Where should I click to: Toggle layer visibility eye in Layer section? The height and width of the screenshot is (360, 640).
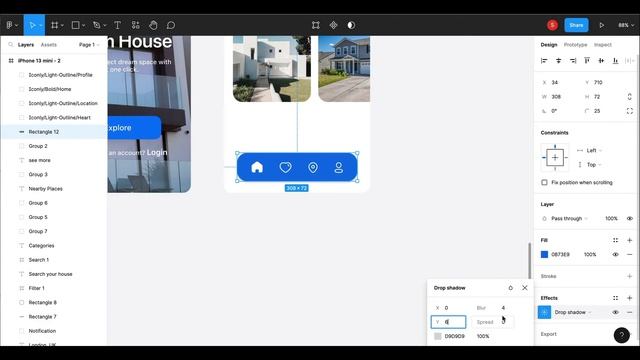coord(629,218)
